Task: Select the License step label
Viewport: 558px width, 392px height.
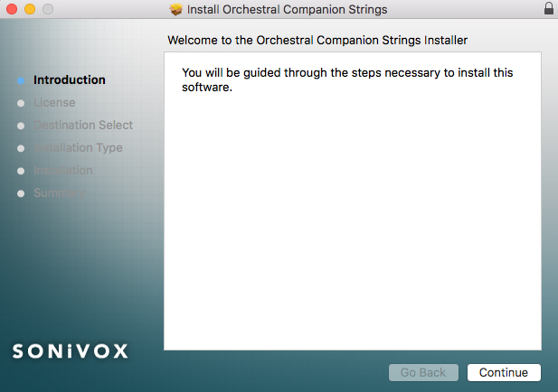Action: pyautogui.click(x=54, y=103)
